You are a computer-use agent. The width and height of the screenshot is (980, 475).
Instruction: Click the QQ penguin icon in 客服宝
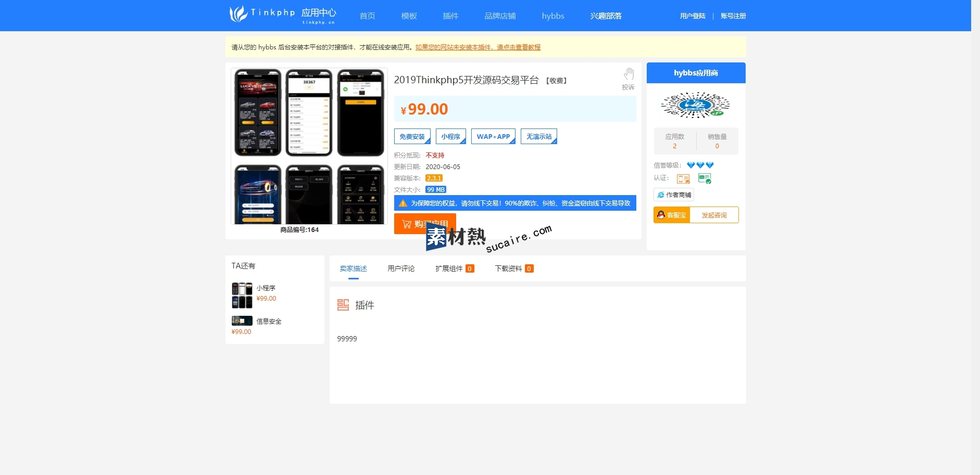click(x=661, y=215)
